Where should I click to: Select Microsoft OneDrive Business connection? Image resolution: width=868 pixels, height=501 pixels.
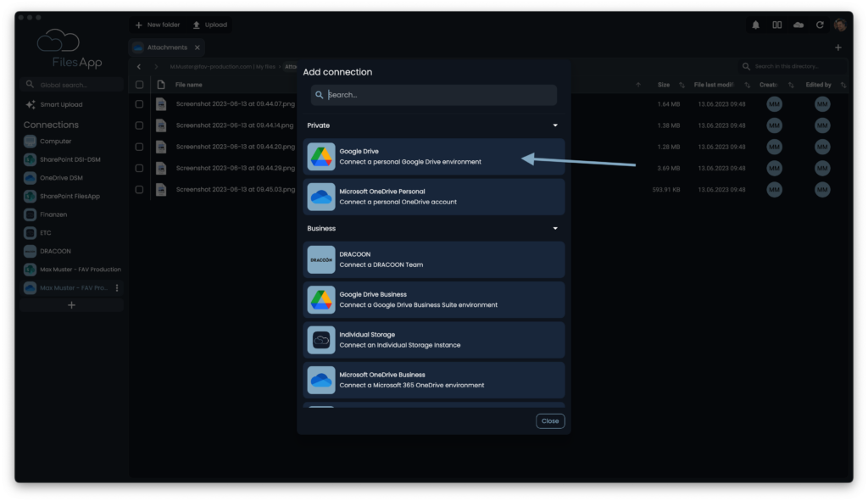coord(434,380)
